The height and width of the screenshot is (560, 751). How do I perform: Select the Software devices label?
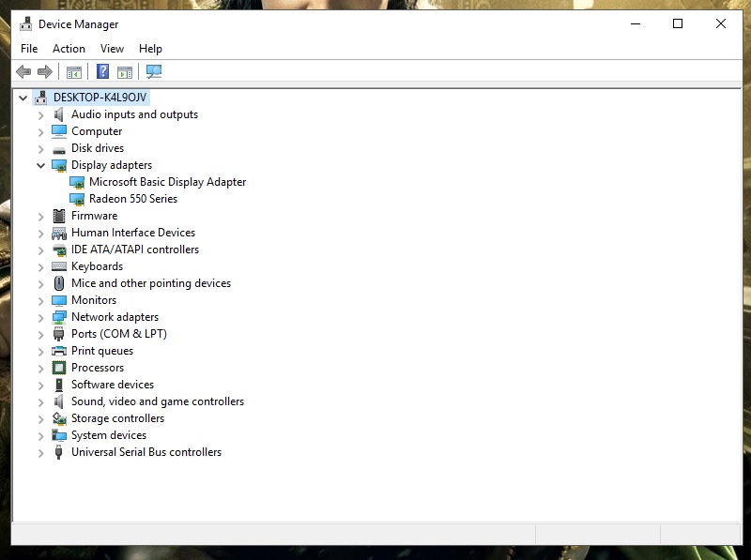tap(113, 385)
